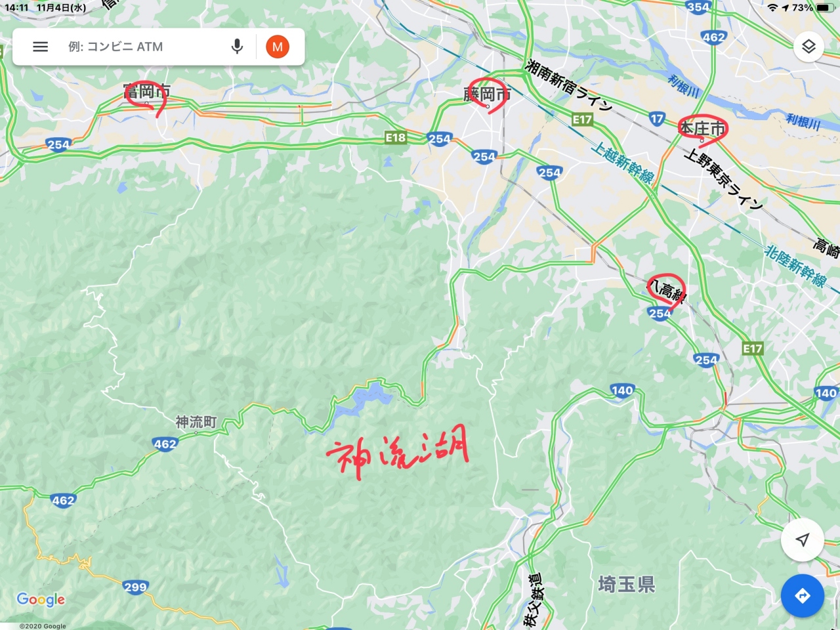Click the search field placeholder text
This screenshot has height=630, width=840.
[x=115, y=47]
